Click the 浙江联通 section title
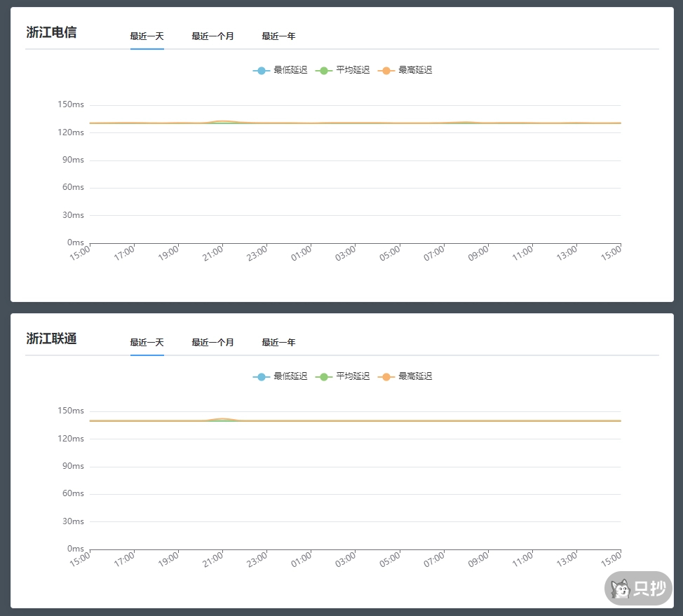This screenshot has width=683, height=616. pyautogui.click(x=53, y=338)
